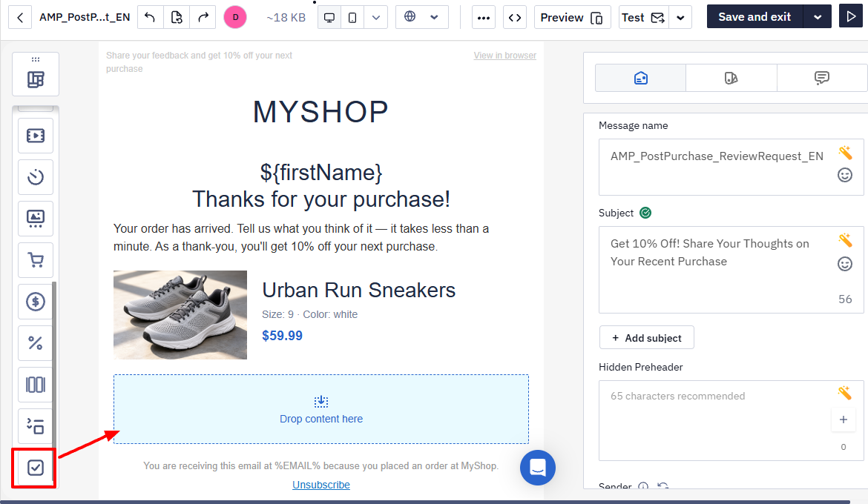Screen dimensions: 868x504
Task: Click the Preview button
Action: pos(573,18)
